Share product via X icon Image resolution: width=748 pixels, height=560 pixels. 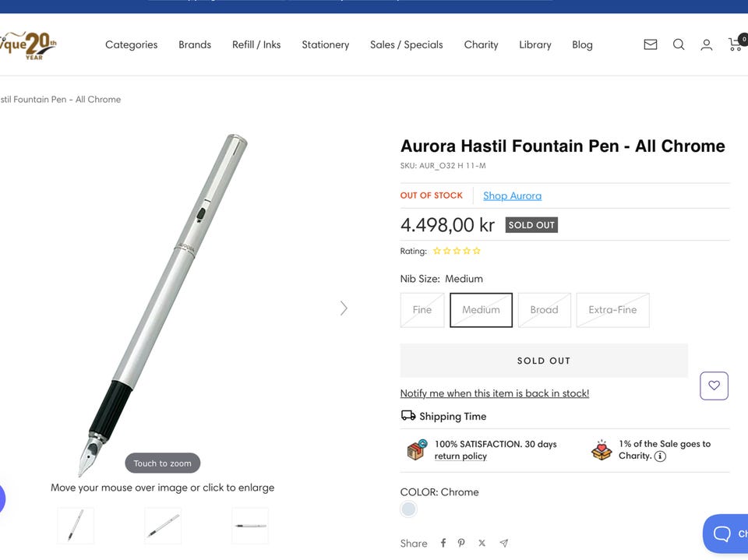[x=482, y=543]
